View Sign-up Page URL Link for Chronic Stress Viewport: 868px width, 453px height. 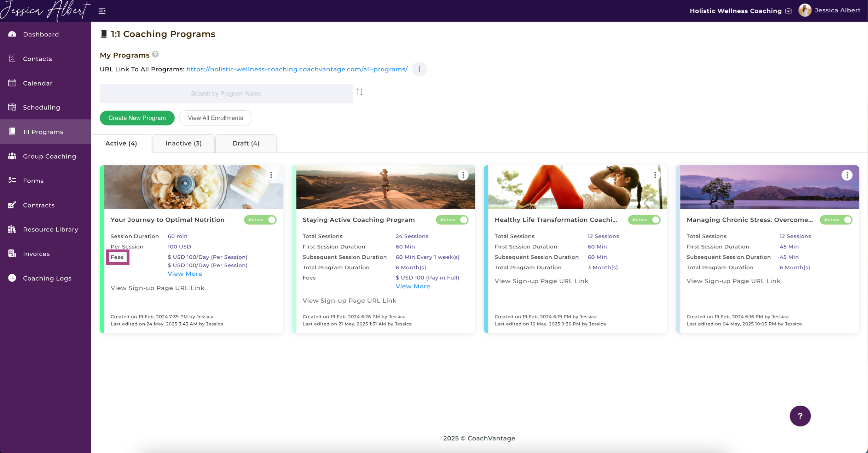(733, 281)
